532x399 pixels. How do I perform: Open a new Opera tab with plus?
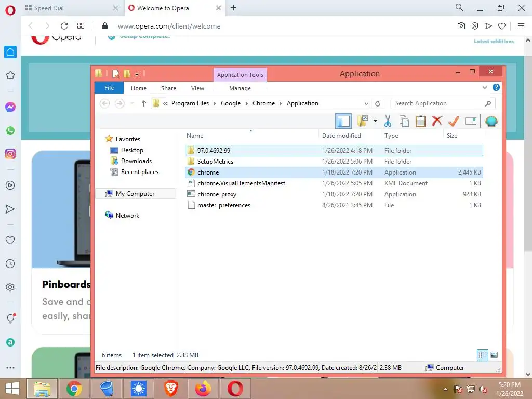[x=233, y=8]
